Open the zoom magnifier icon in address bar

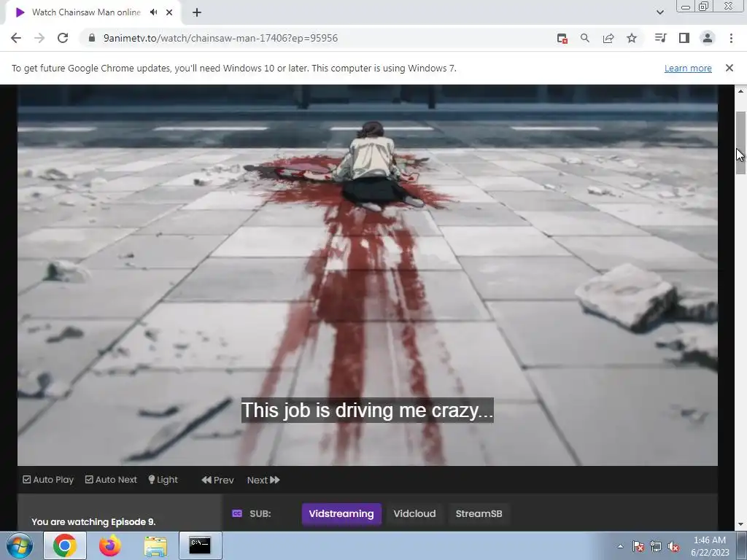pyautogui.click(x=585, y=38)
